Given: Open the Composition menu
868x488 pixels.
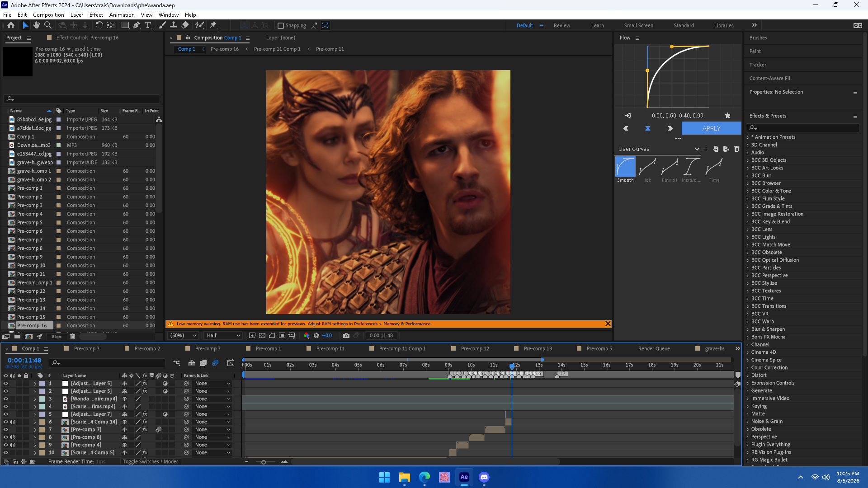Looking at the screenshot, I should click(x=48, y=15).
